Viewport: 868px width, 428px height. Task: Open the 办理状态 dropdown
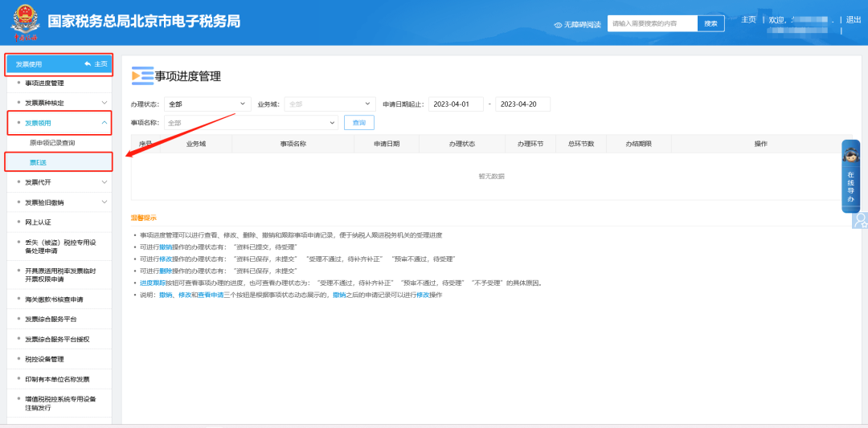[208, 104]
